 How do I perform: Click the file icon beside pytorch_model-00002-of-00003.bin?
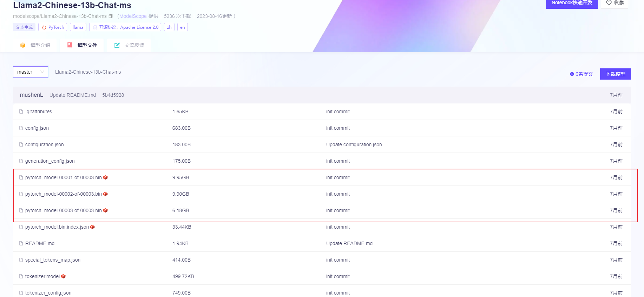(x=21, y=194)
